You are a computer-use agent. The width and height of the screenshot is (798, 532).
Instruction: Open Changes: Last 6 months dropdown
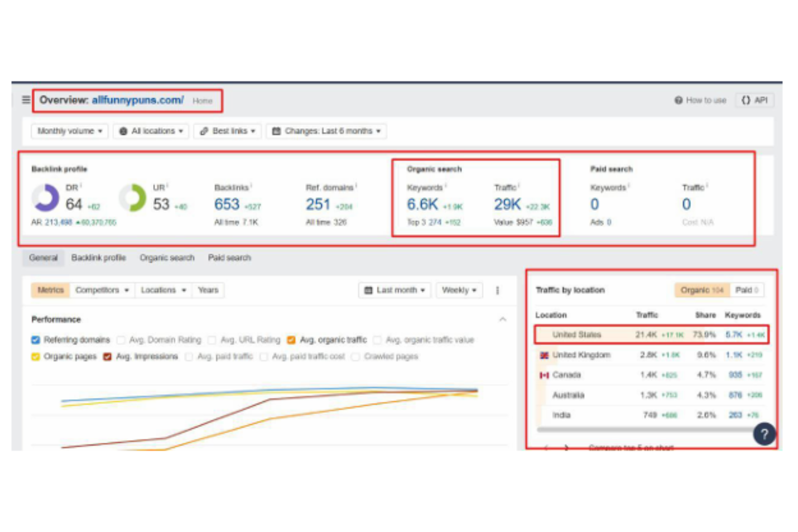(326, 131)
